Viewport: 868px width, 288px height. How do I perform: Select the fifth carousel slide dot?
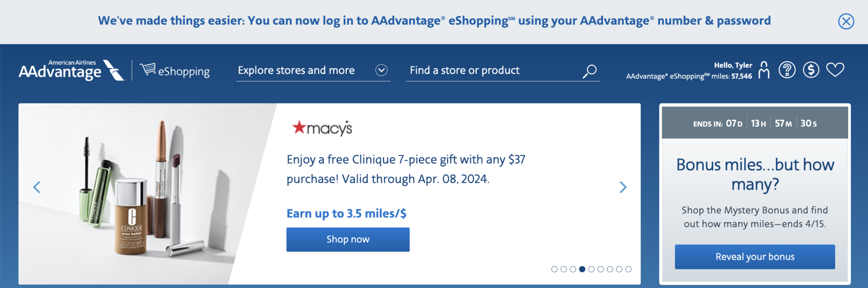[591, 269]
